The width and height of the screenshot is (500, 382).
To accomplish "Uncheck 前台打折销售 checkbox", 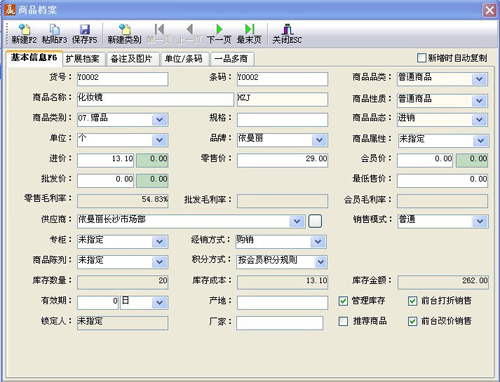I will pyautogui.click(x=412, y=301).
